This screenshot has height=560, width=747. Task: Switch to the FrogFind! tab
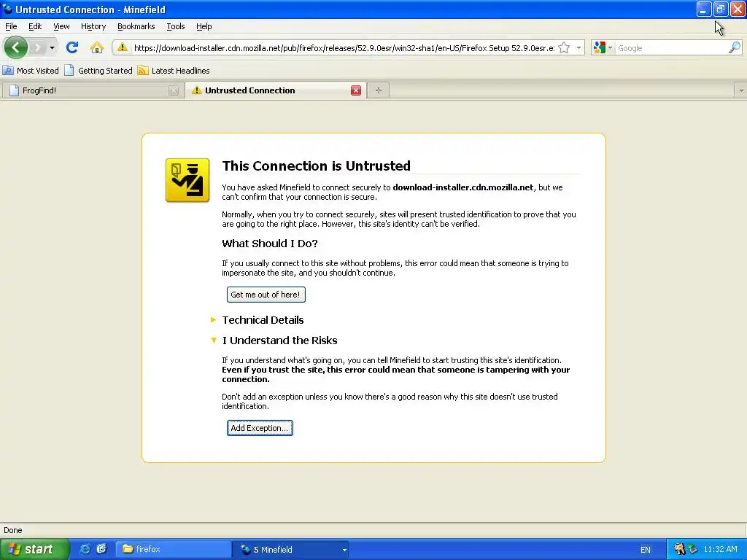(x=92, y=90)
